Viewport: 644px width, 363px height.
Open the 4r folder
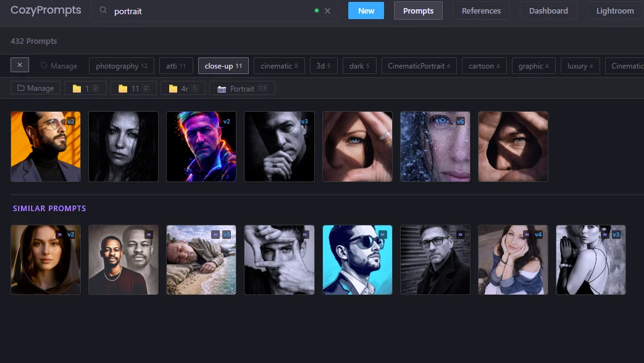(182, 88)
